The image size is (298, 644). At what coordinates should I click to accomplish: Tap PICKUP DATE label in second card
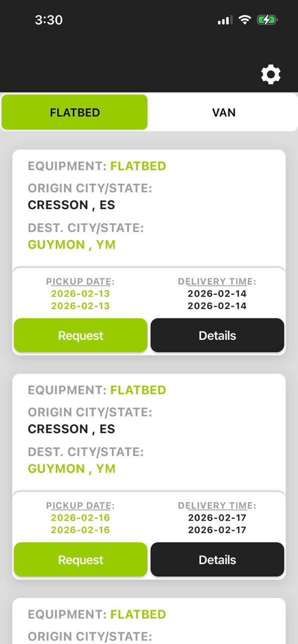pos(80,506)
